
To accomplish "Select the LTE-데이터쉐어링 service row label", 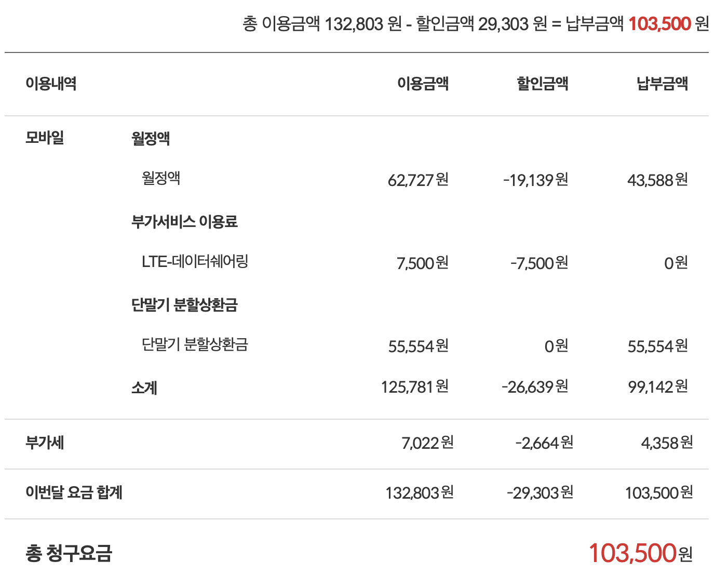I will pyautogui.click(x=195, y=261).
